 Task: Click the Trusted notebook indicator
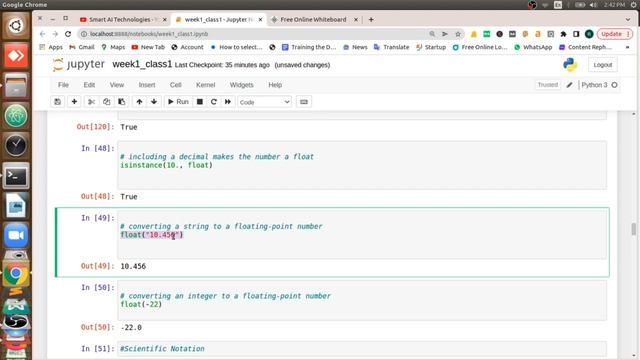pos(547,85)
